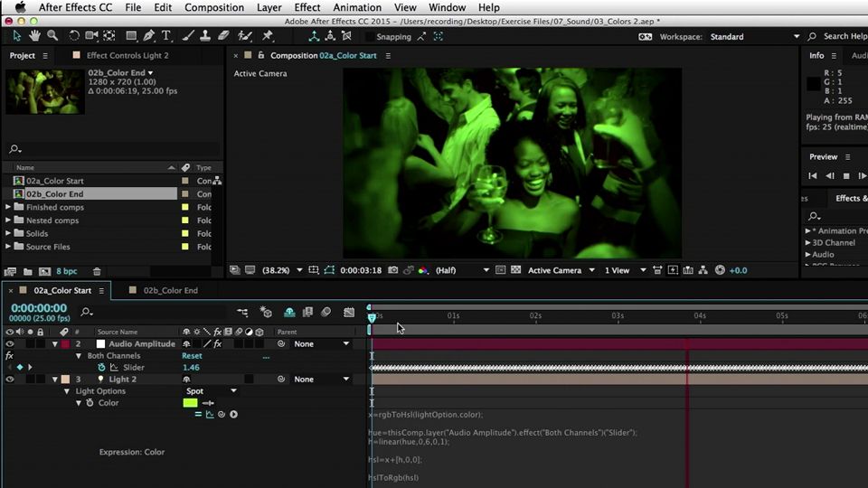This screenshot has width=868, height=488.
Task: Click the Slider value 1.46
Action: click(x=191, y=368)
